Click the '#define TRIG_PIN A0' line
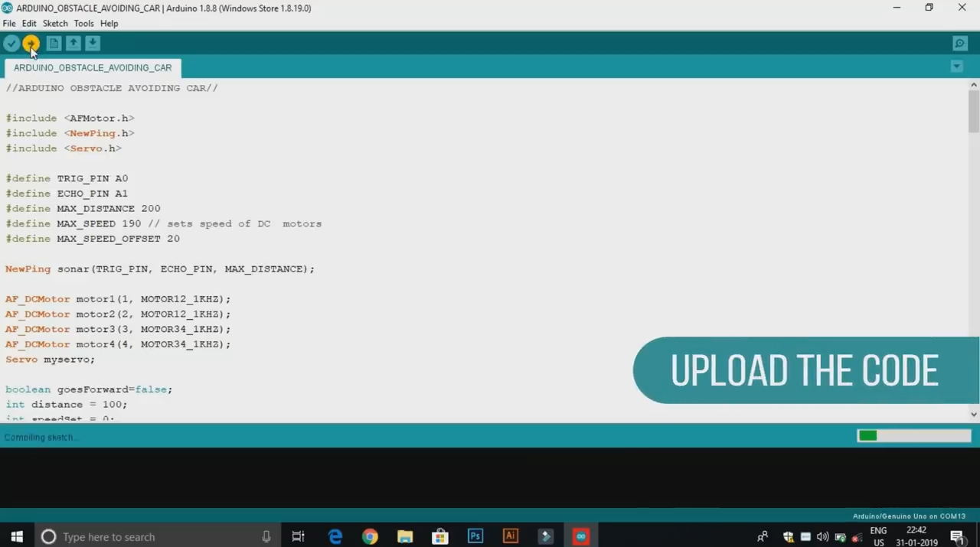The height and width of the screenshot is (547, 980). pos(67,178)
